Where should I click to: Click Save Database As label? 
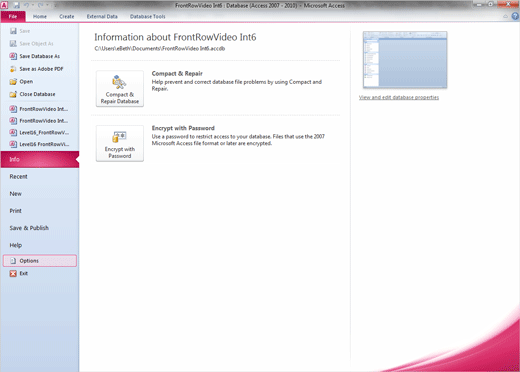tap(40, 56)
